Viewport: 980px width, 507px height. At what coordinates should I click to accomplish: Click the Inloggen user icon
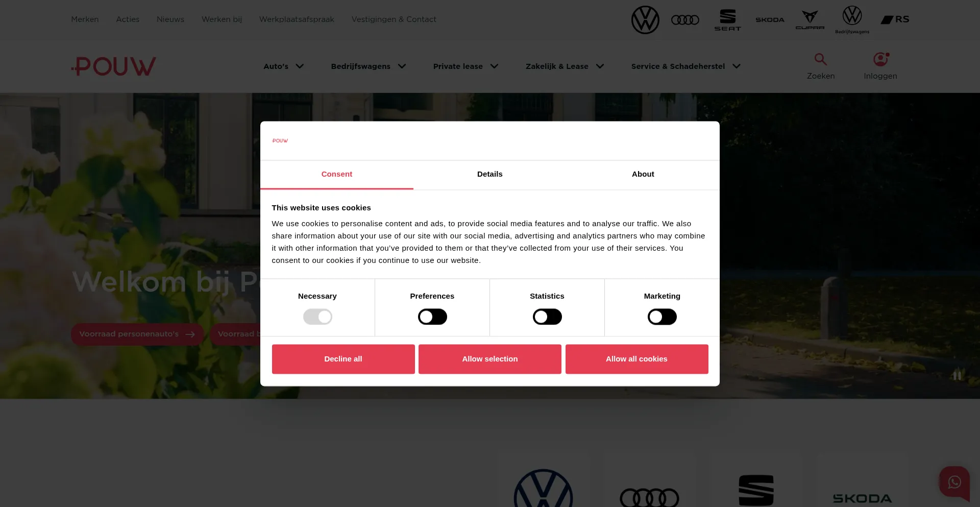880,59
